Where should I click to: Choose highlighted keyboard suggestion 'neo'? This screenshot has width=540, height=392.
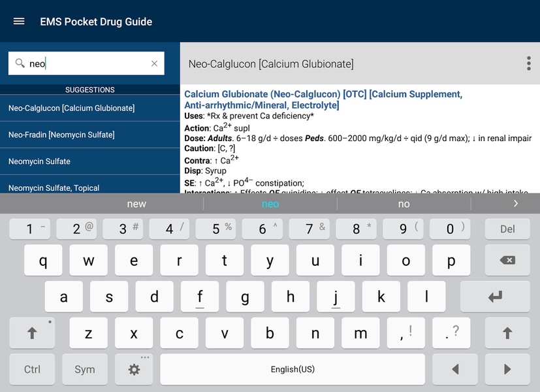[x=270, y=204]
